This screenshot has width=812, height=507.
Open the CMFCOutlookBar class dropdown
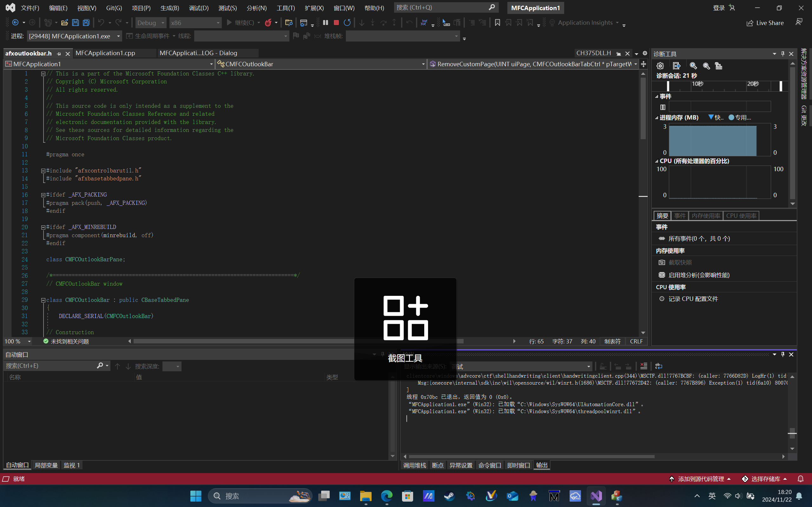click(x=321, y=64)
